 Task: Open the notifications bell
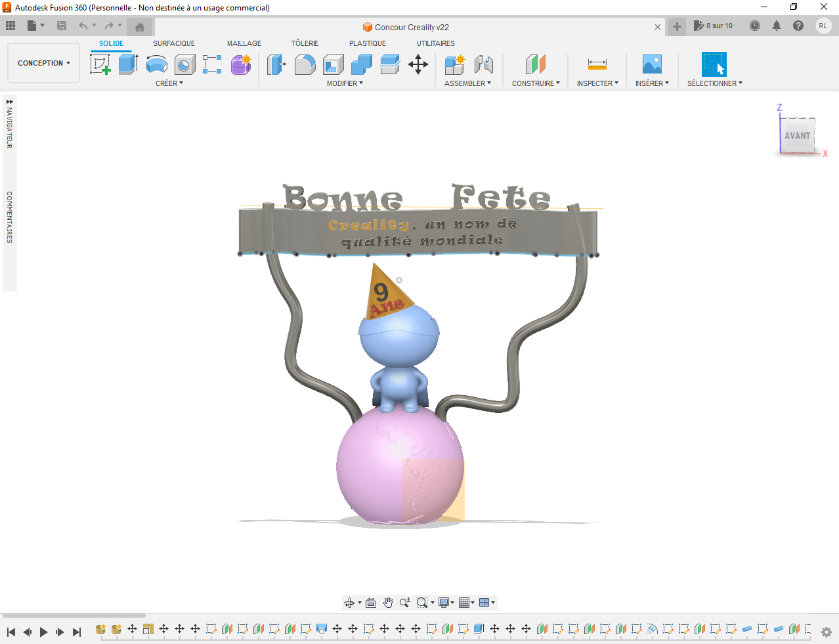[777, 26]
